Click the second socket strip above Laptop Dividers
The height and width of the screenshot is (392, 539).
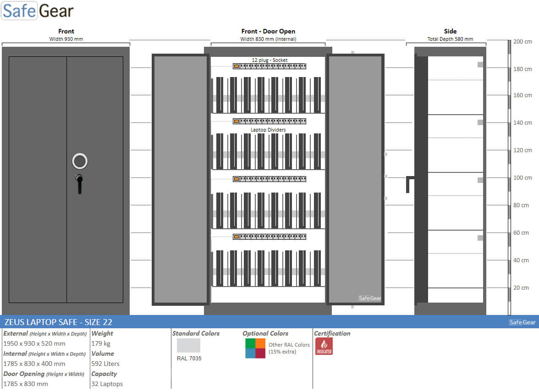click(x=269, y=121)
